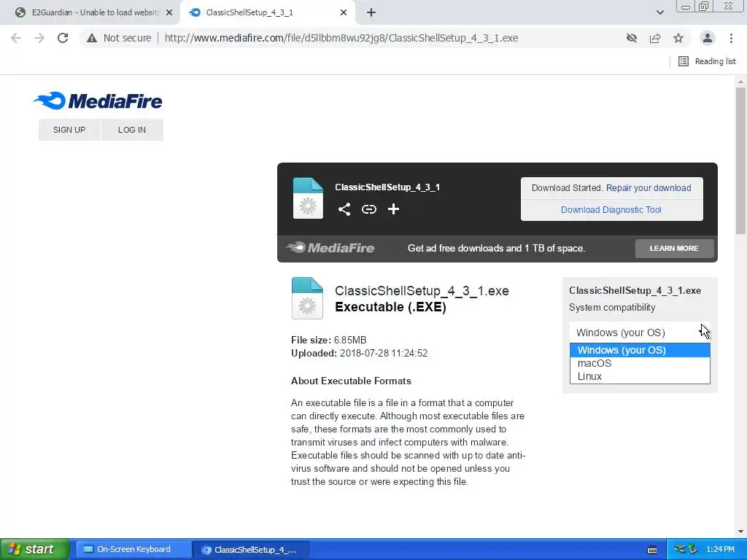Image resolution: width=747 pixels, height=560 pixels.
Task: Open the Chrome three-dot menu
Action: pyautogui.click(x=731, y=38)
